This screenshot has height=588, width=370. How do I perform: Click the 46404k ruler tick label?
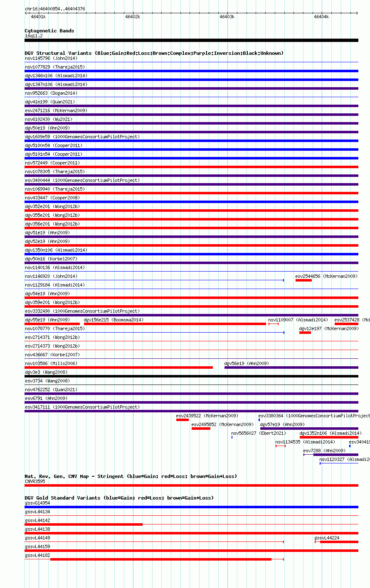(321, 17)
